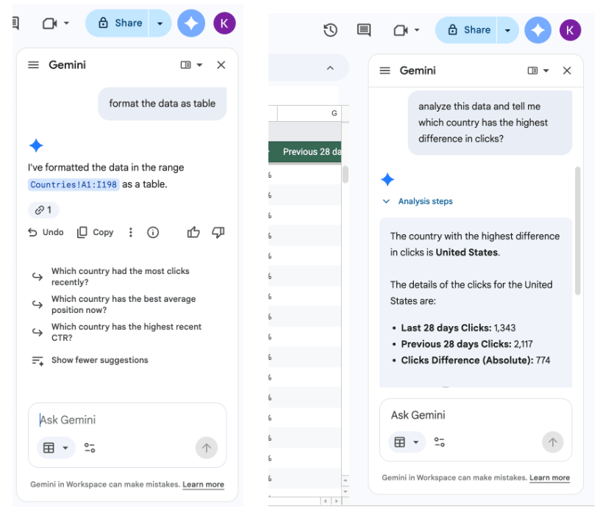Click spreadsheet scroll right arrow

[x=336, y=501]
